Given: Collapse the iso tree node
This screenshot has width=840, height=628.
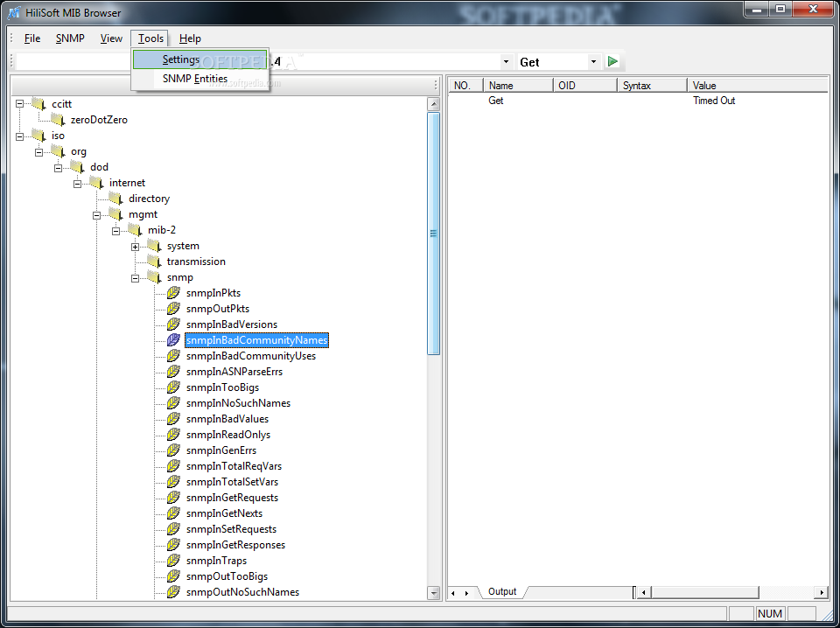Looking at the screenshot, I should point(20,136).
